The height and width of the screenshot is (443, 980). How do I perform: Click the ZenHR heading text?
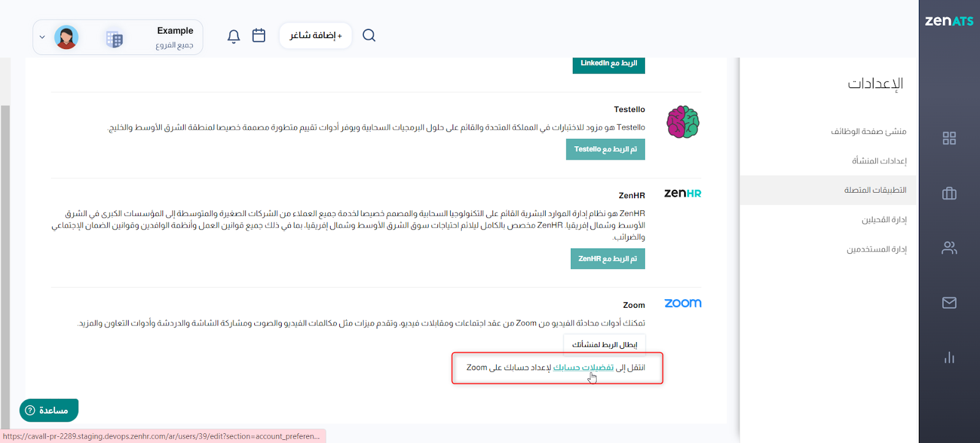(x=631, y=196)
